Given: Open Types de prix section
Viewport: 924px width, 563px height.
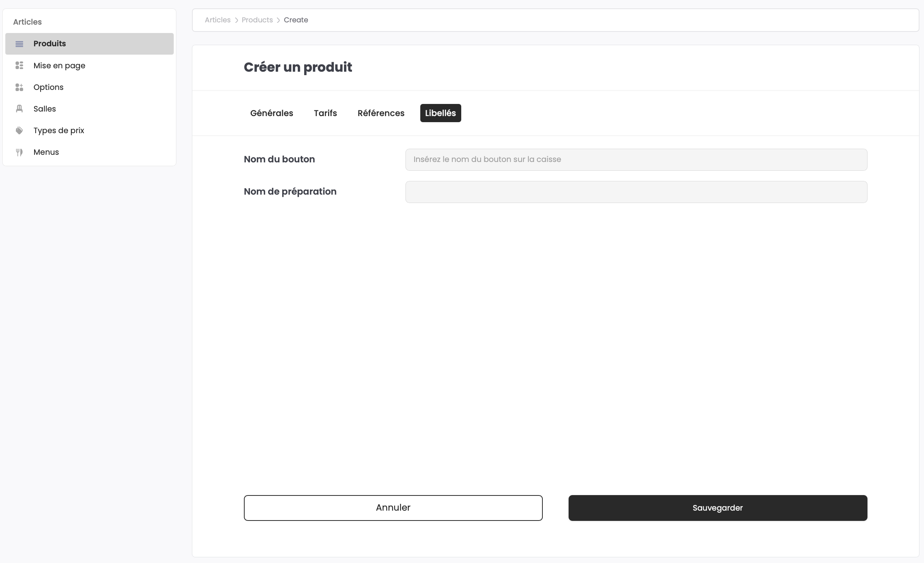Looking at the screenshot, I should point(58,131).
